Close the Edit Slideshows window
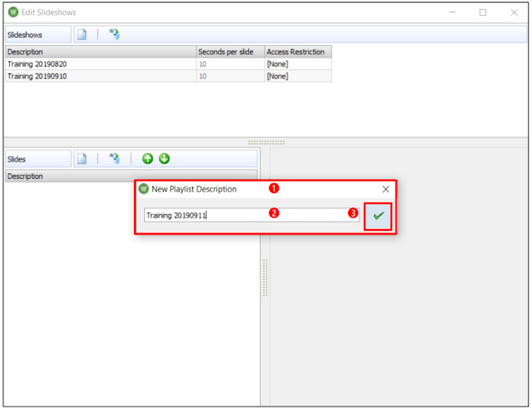Screen dimensions: 532x409 [x=514, y=12]
